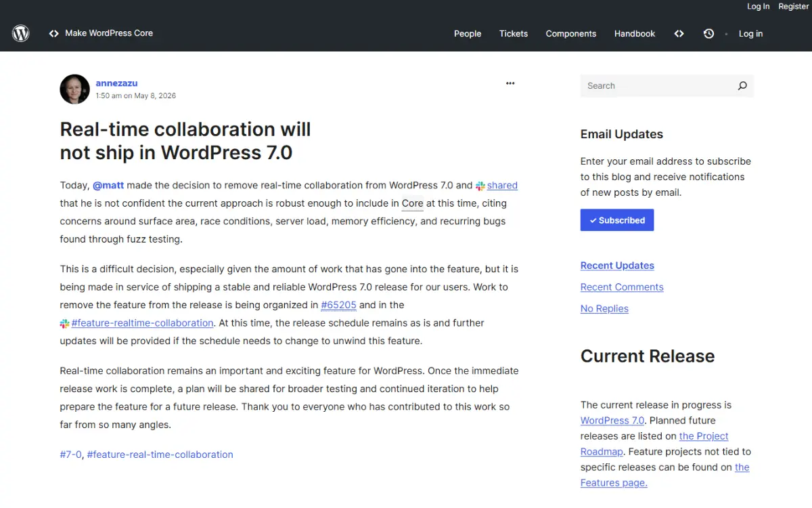Click the post timestamp 1:50 am on May 8, 2026

coord(135,96)
